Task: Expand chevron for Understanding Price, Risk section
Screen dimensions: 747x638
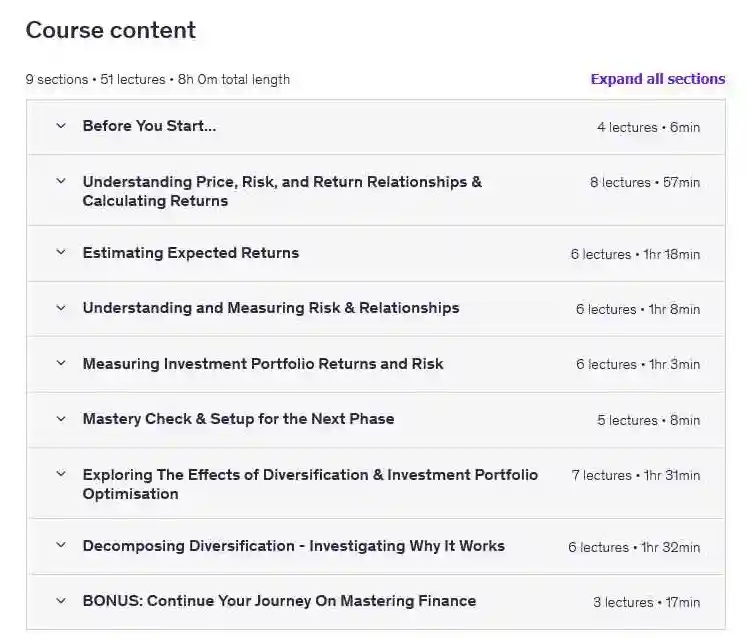Action: [x=61, y=182]
